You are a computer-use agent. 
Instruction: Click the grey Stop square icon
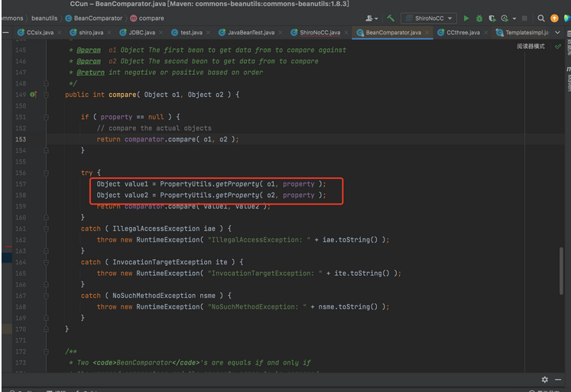(x=524, y=18)
